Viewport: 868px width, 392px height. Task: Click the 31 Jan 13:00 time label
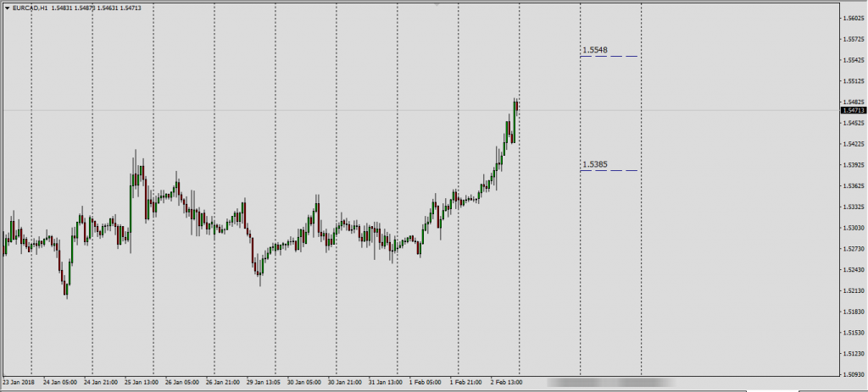386,382
